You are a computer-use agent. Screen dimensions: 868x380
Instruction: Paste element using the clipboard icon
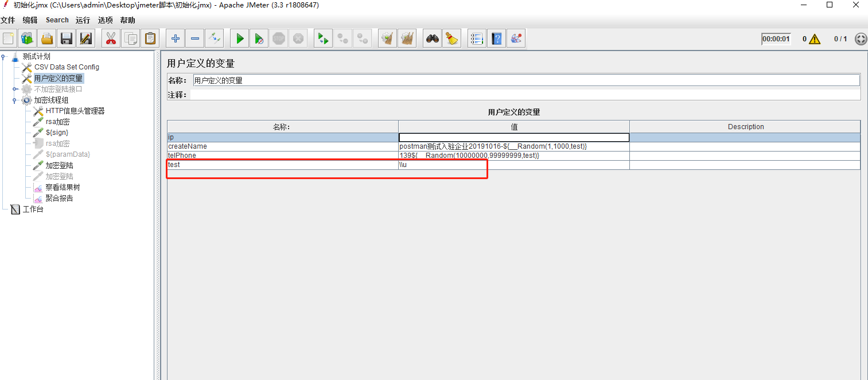click(150, 38)
